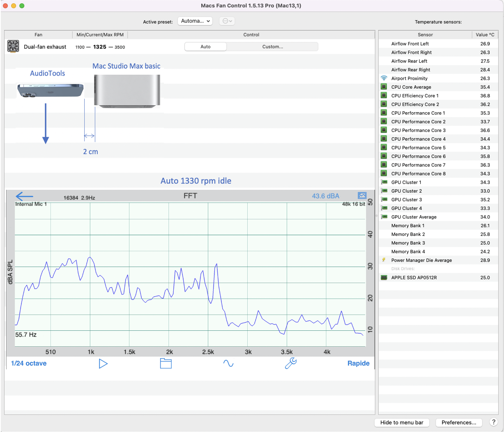Click the CPU Core Average chip icon
The image size is (504, 433).
point(384,87)
